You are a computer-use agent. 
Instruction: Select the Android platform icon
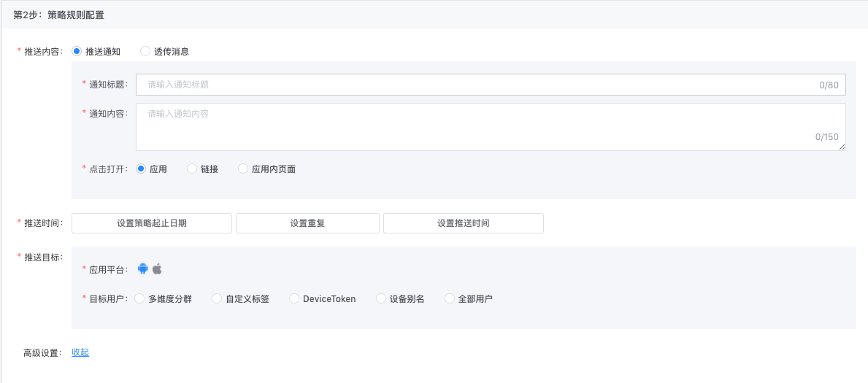point(143,268)
